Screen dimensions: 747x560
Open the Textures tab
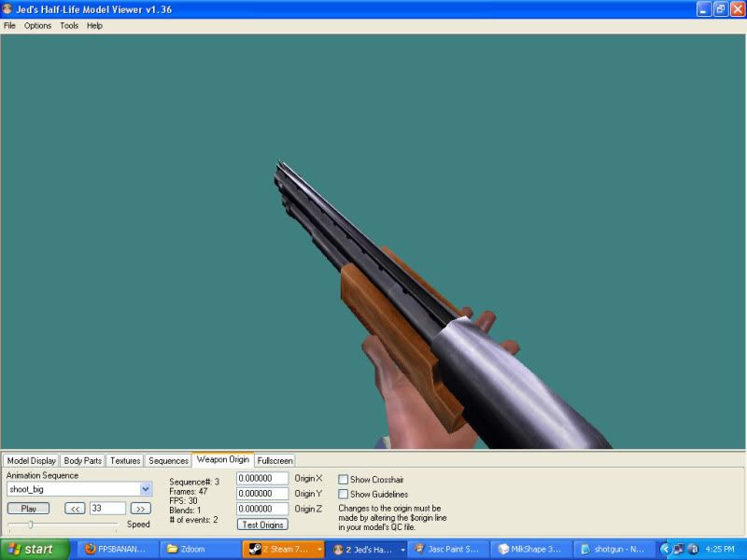[x=125, y=460]
